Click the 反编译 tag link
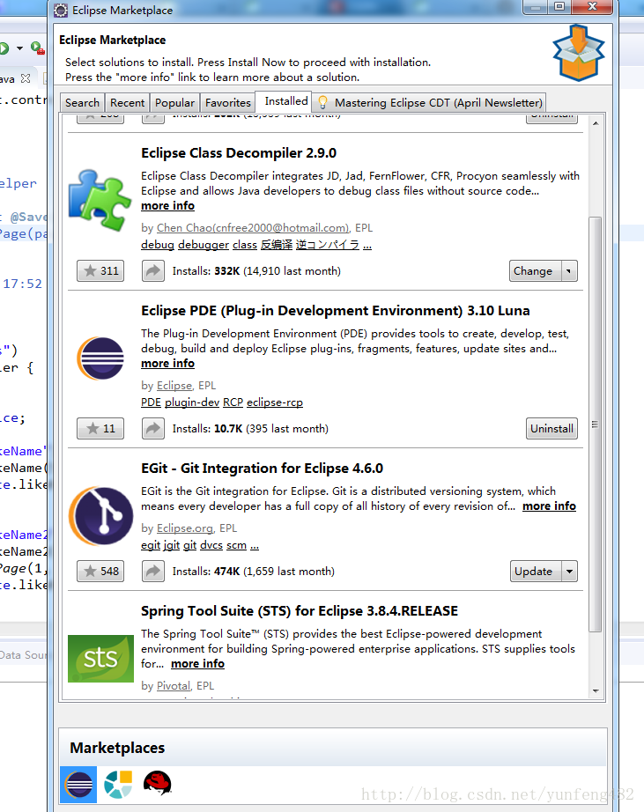This screenshot has height=812, width=644. coord(277,245)
